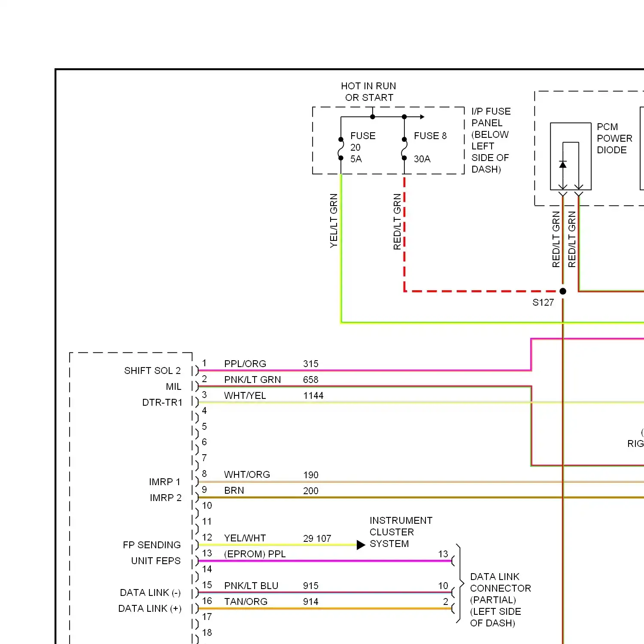Click circuit number 914

pos(311,601)
